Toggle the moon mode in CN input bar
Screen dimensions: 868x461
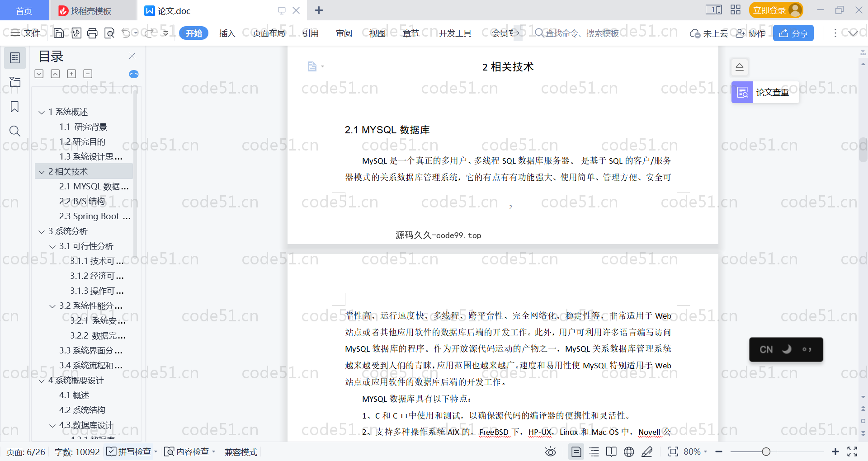787,349
